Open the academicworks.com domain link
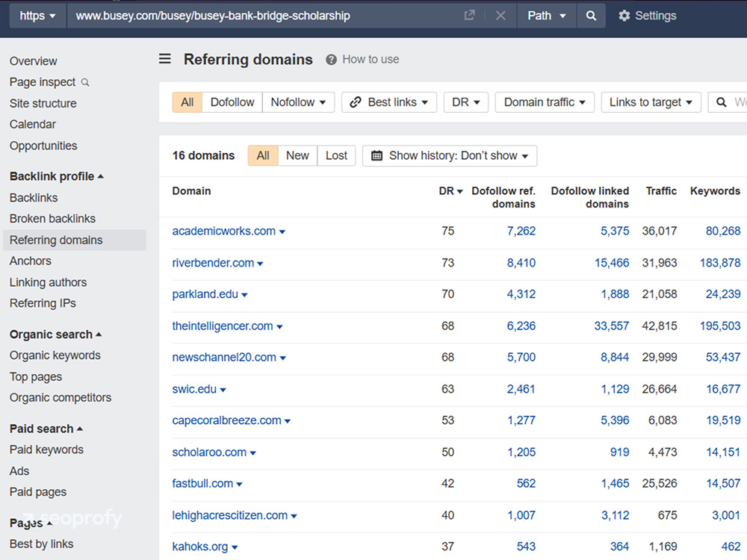The width and height of the screenshot is (747, 560). 223,231
